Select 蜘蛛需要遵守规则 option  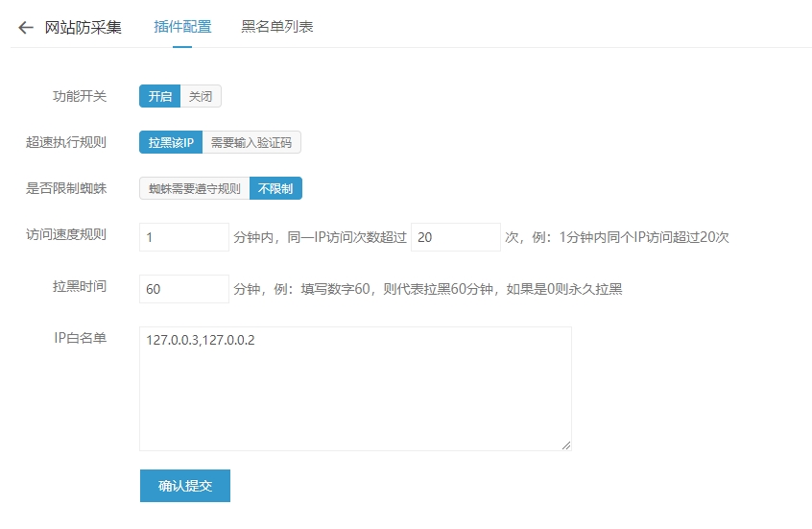click(x=194, y=188)
